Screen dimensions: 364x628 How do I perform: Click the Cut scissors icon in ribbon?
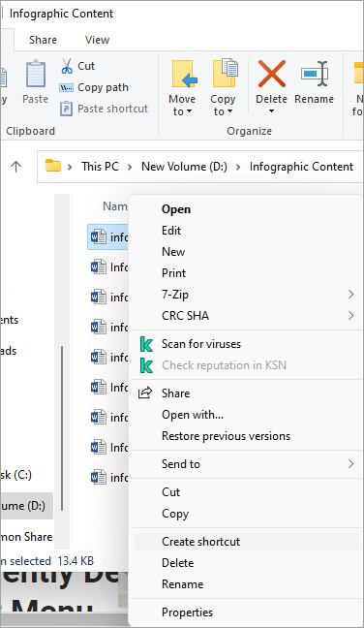[67, 66]
